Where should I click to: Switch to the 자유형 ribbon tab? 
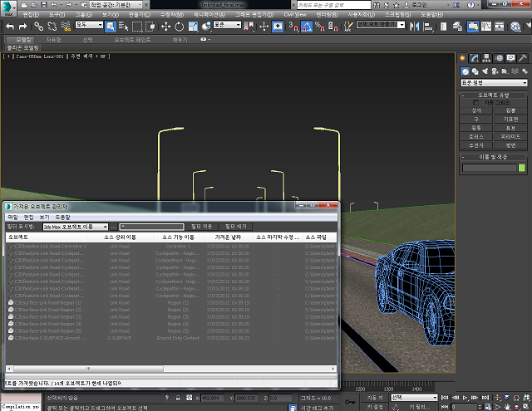point(53,39)
